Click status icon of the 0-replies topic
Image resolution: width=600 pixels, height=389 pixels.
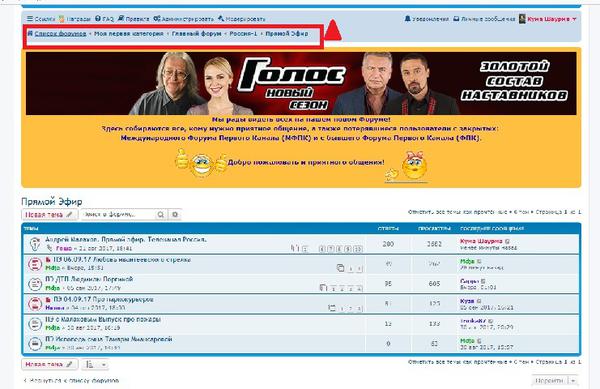point(35,344)
